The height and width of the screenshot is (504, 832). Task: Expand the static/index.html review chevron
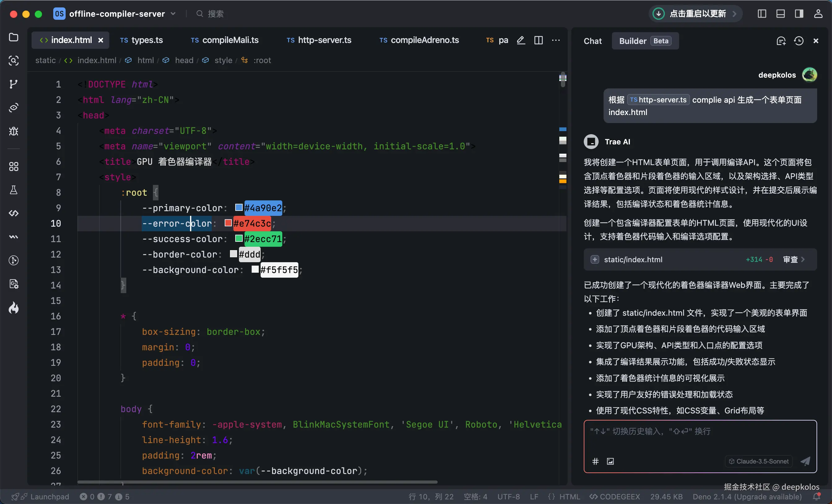pos(803,259)
